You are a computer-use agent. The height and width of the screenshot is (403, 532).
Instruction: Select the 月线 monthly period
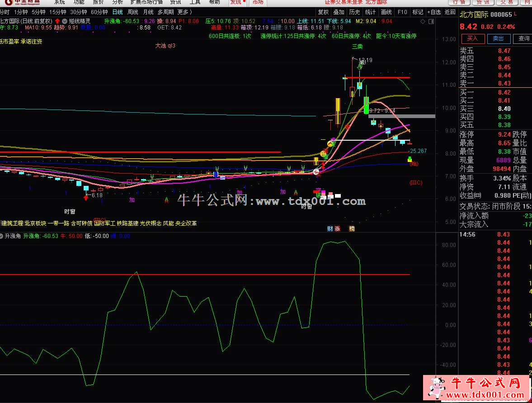click(x=148, y=12)
